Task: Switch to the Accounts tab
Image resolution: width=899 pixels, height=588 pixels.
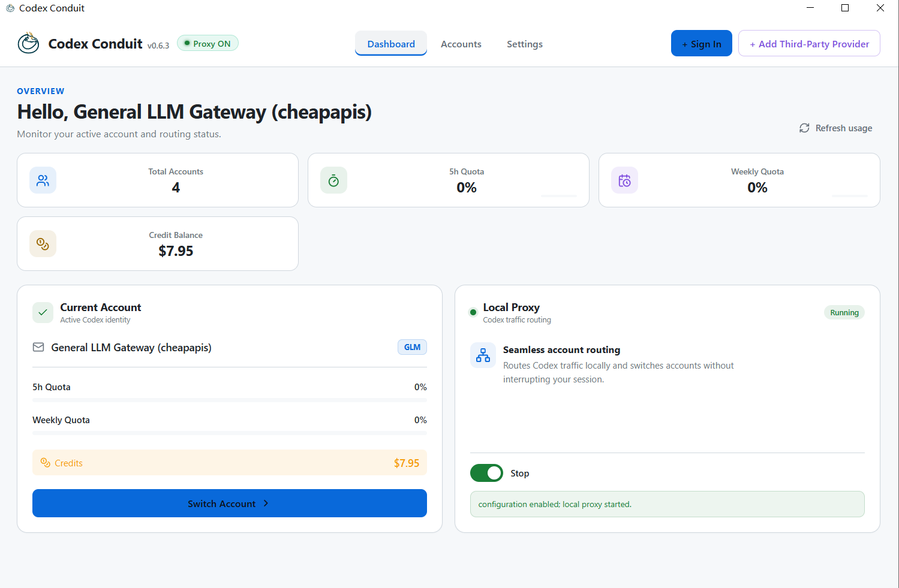Action: click(x=461, y=44)
